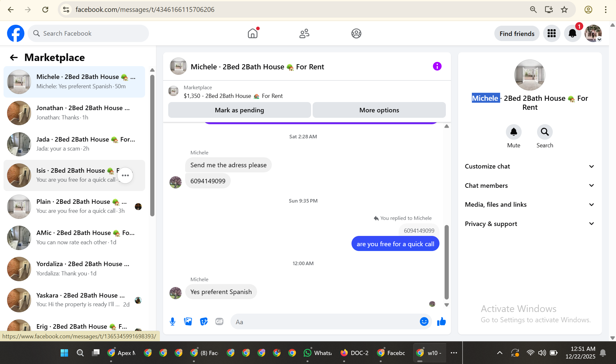Open Michele's conversation in the list
The image size is (616, 364).
74,82
